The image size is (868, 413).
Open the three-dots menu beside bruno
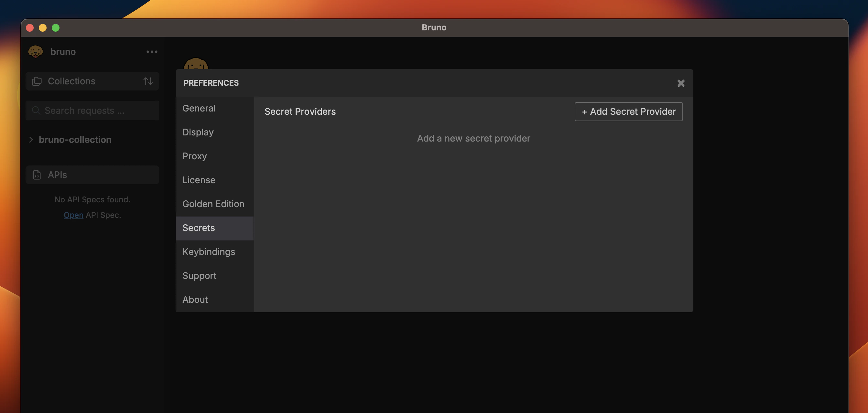pos(152,51)
